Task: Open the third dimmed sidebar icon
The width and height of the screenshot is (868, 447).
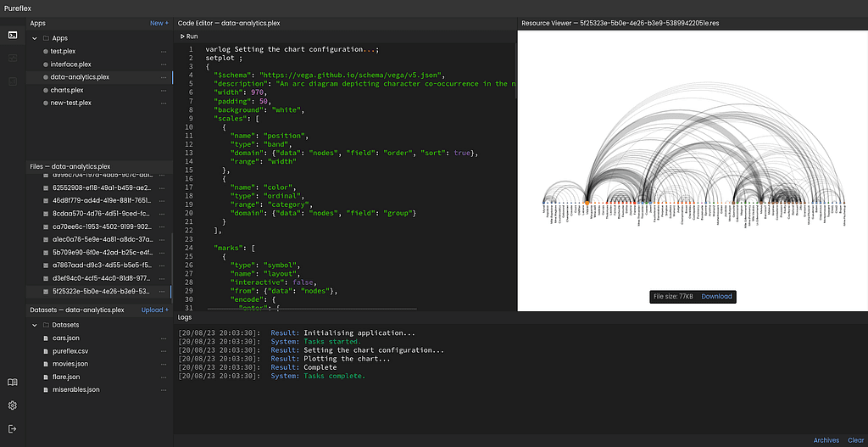Action: [12, 81]
